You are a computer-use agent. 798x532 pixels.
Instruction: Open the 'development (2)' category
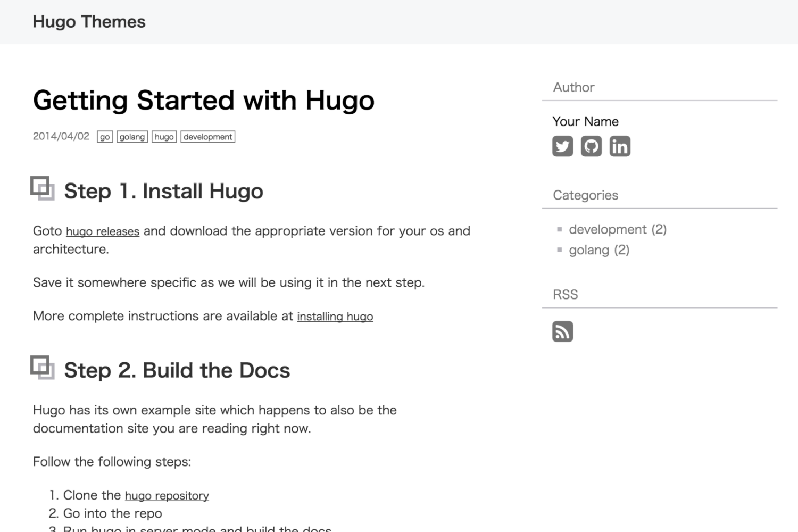[x=618, y=229]
